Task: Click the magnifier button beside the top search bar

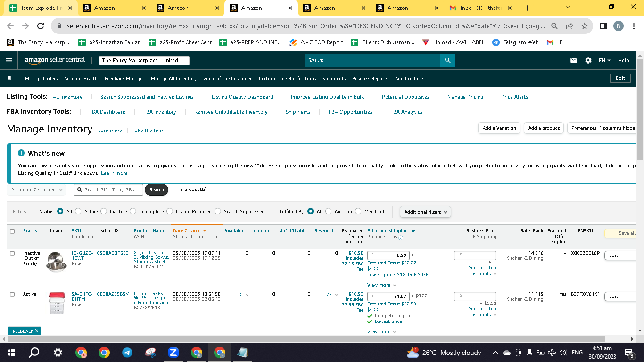Action: (447, 60)
